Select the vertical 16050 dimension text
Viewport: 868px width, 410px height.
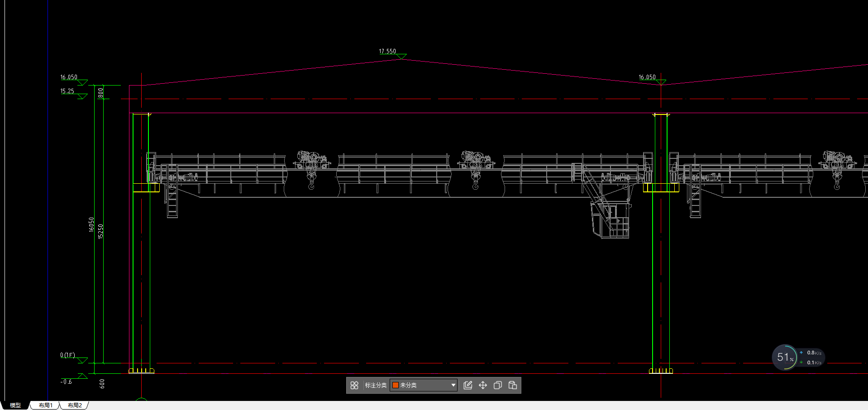pyautogui.click(x=91, y=224)
